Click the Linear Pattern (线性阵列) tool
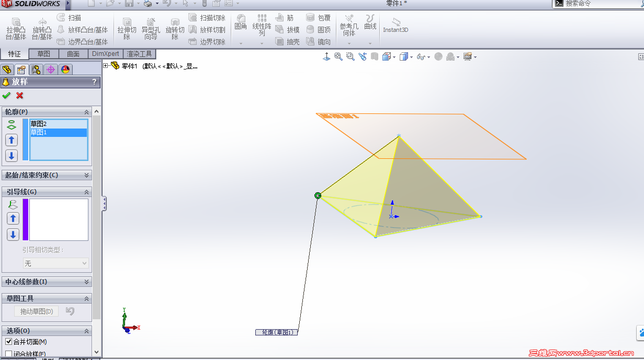This screenshot has height=360, width=644. coord(262,25)
